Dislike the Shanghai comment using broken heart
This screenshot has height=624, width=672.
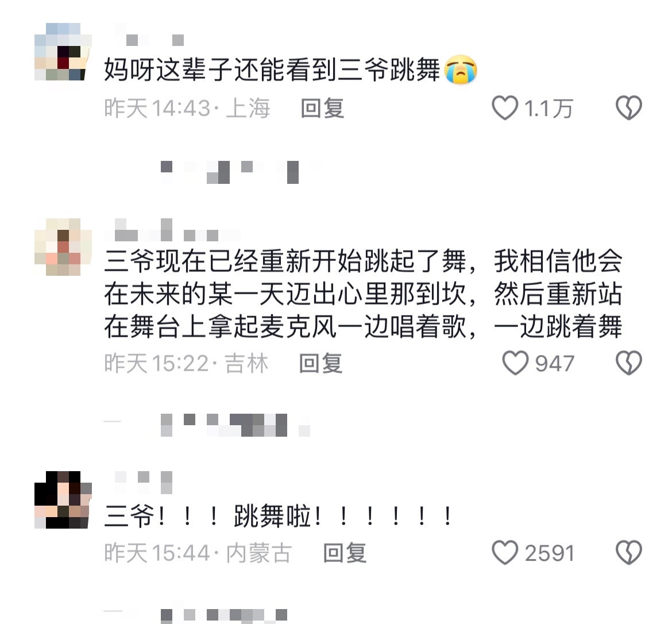point(628,107)
